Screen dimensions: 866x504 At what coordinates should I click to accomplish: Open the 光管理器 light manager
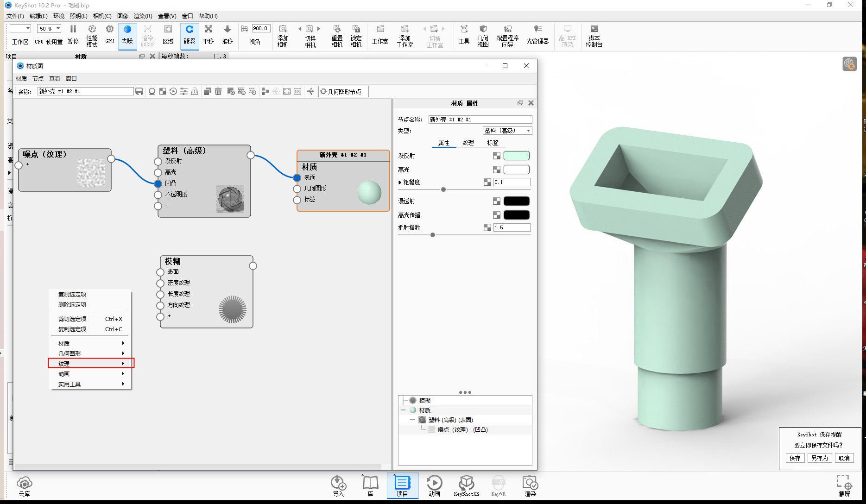pos(537,35)
